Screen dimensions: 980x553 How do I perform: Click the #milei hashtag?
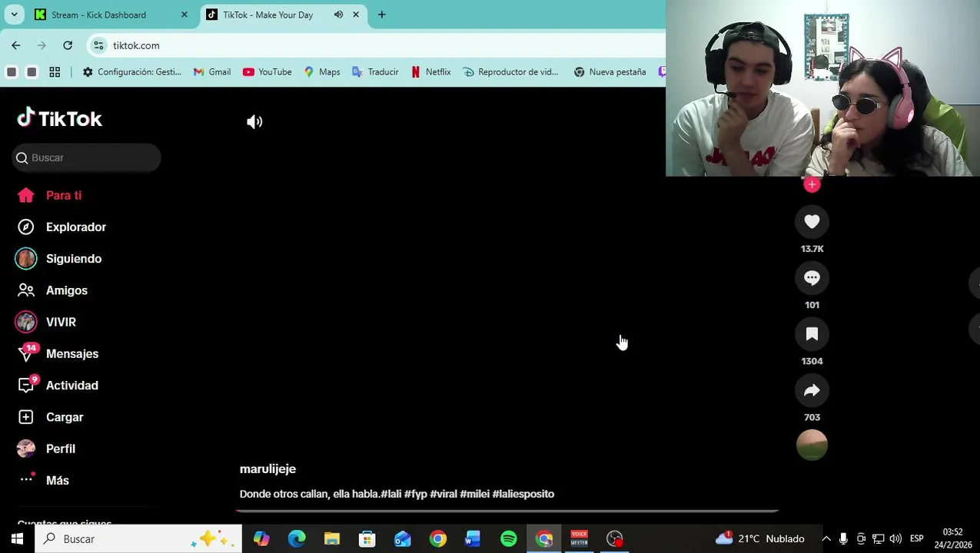coord(475,494)
